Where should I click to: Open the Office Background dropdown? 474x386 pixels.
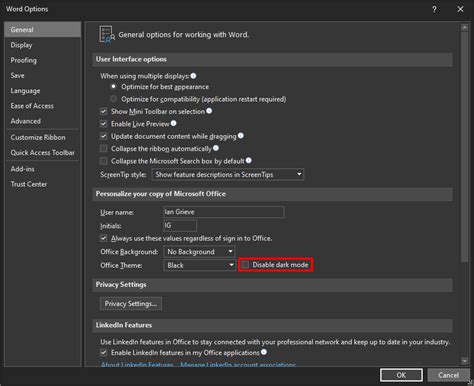coord(199,252)
